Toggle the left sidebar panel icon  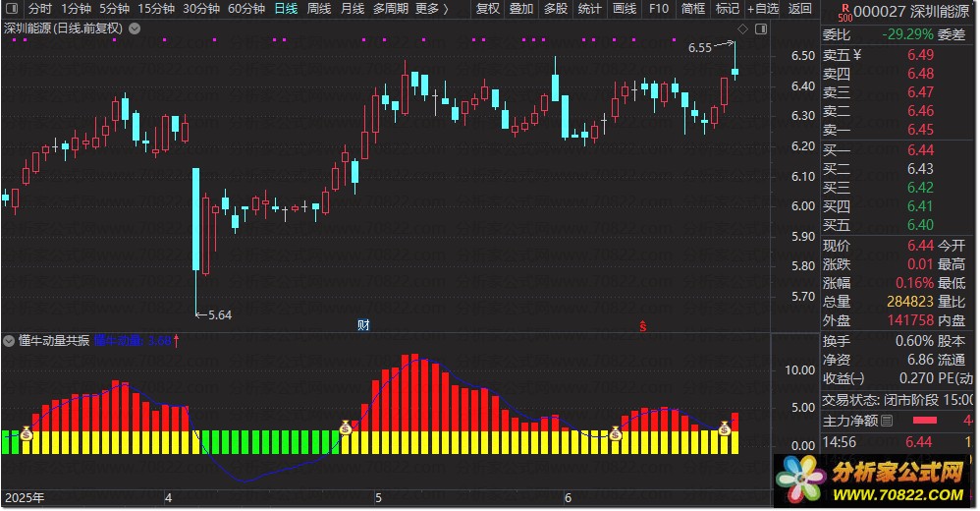(x=11, y=9)
